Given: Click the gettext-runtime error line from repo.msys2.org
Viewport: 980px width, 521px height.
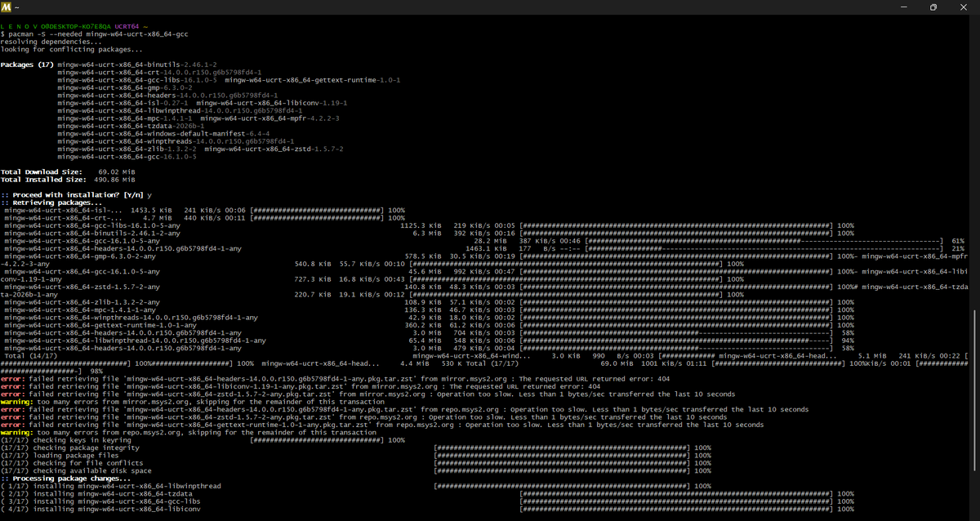Looking at the screenshot, I should point(382,424).
